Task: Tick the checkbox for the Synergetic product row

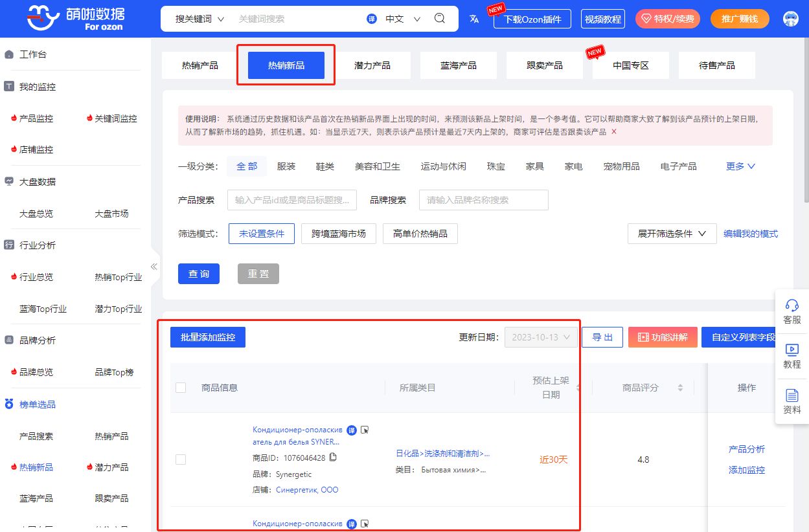Action: [x=181, y=460]
